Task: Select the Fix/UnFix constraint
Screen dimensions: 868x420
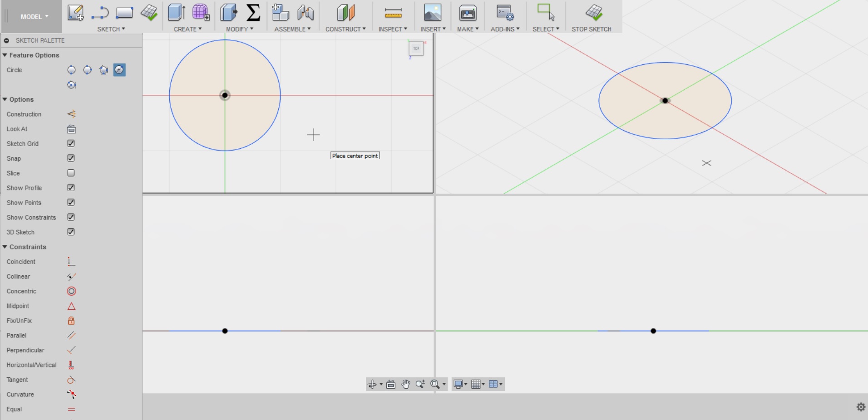Action: (x=71, y=321)
